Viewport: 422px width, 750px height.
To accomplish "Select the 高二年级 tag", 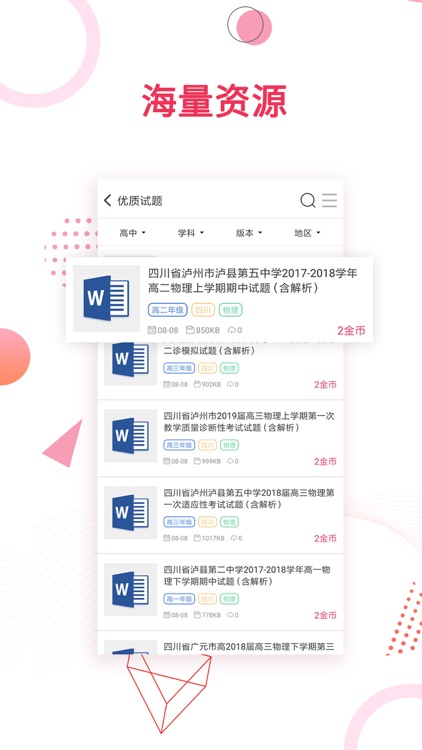I will (x=167, y=310).
